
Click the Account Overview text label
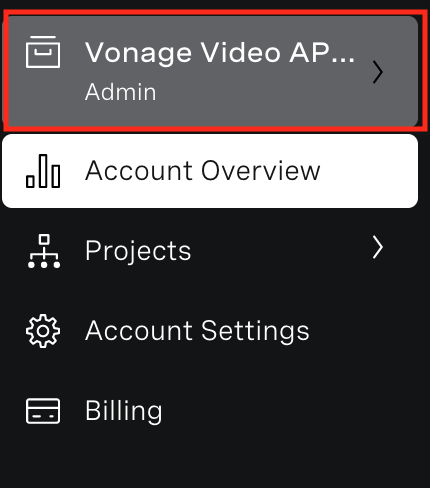point(203,171)
